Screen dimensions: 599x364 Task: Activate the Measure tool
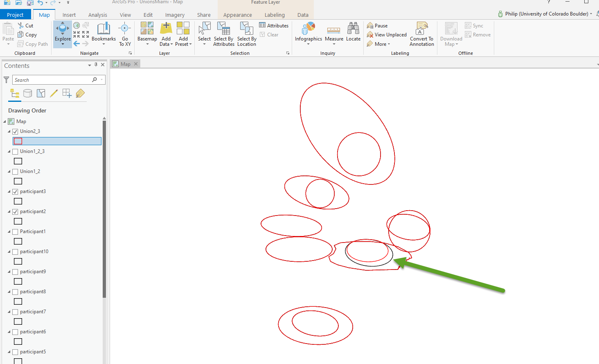[x=334, y=34]
